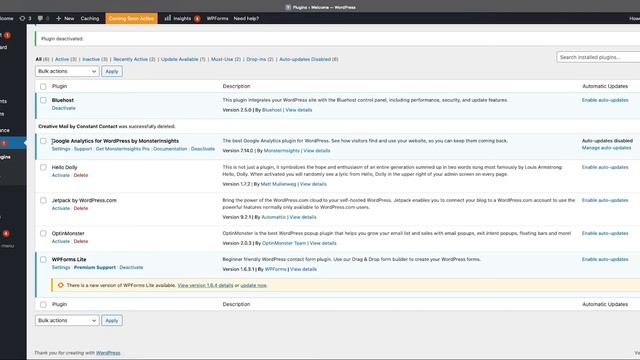640x360 pixels.
Task: View details of Bluehost plugin
Action: tap(299, 110)
